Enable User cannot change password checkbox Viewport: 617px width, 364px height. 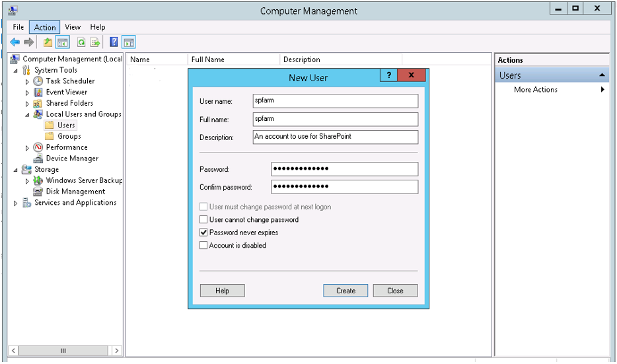point(203,219)
